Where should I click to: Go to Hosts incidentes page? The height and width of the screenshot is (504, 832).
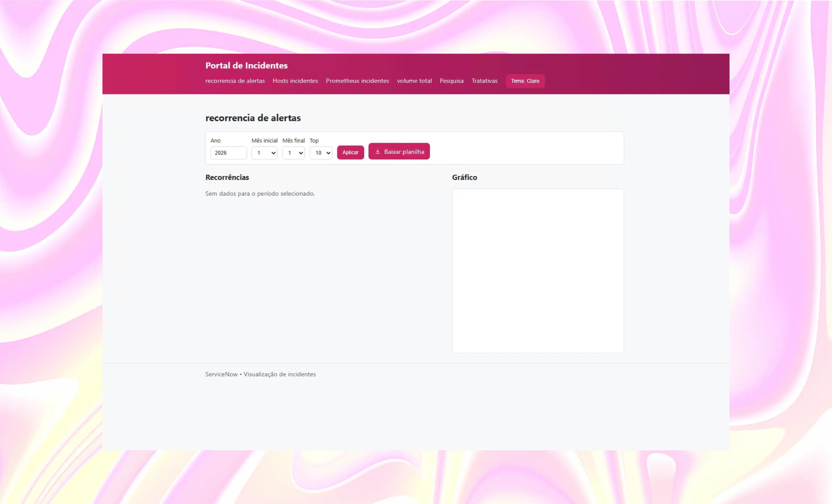tap(295, 81)
